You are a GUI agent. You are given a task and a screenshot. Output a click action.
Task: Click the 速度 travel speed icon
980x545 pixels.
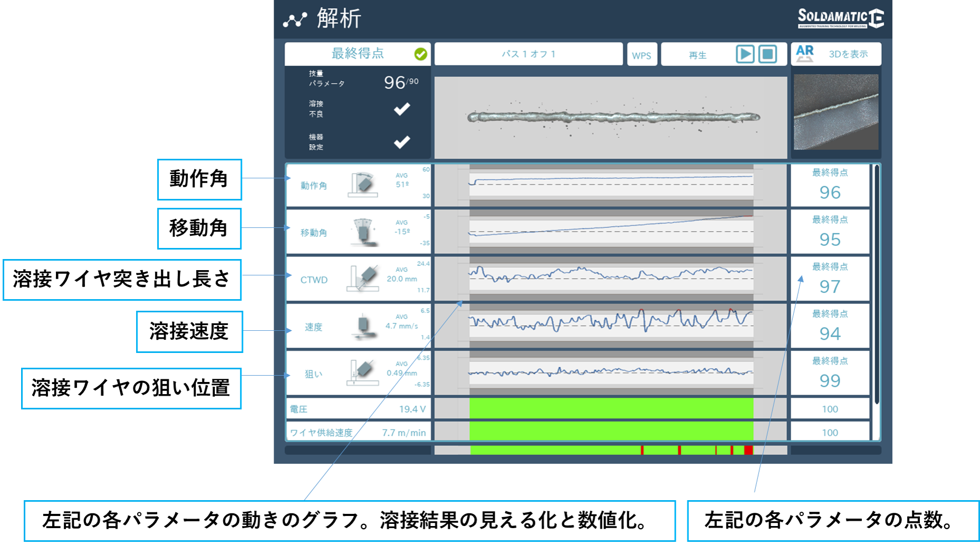[x=362, y=327]
